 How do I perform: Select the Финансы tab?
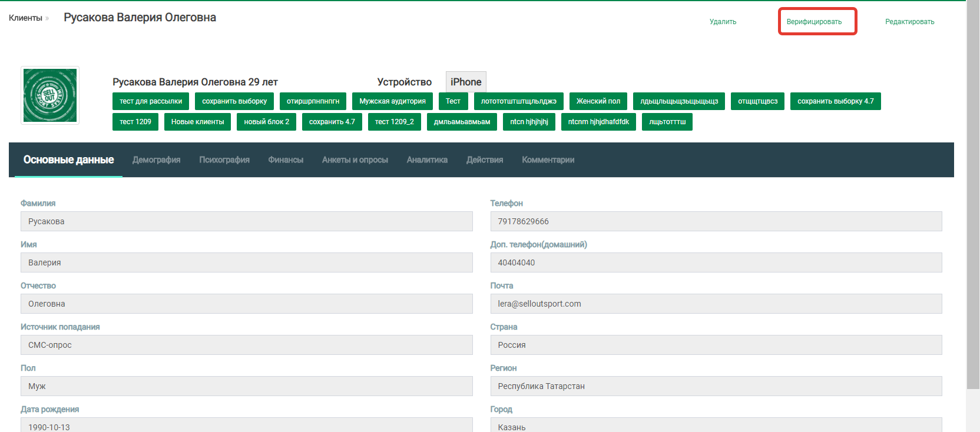286,159
